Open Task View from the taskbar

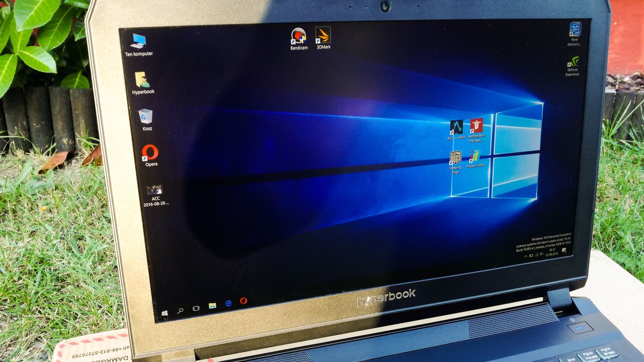196,308
